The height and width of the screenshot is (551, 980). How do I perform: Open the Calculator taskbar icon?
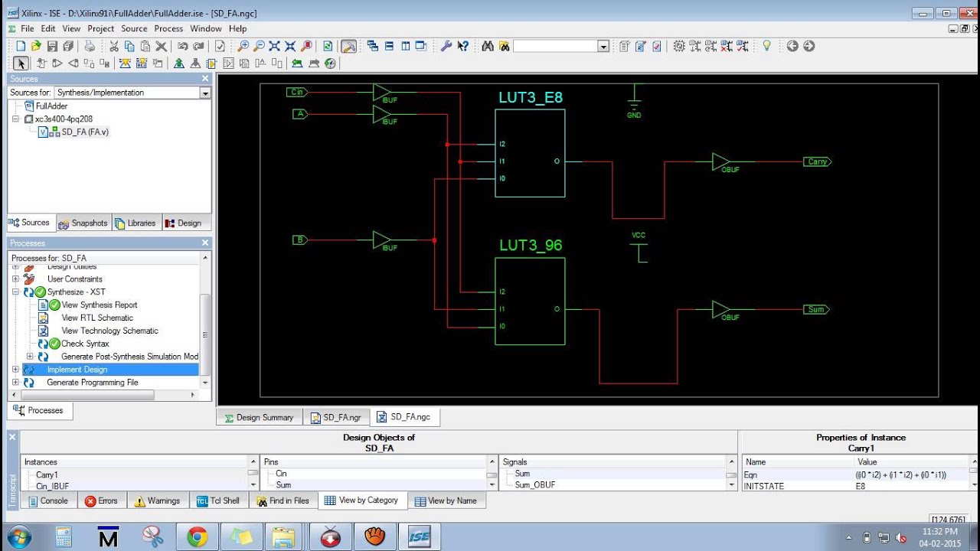pyautogui.click(x=64, y=537)
